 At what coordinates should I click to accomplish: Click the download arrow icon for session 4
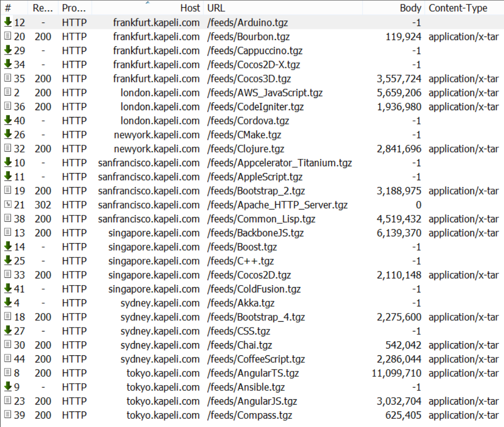(8, 302)
